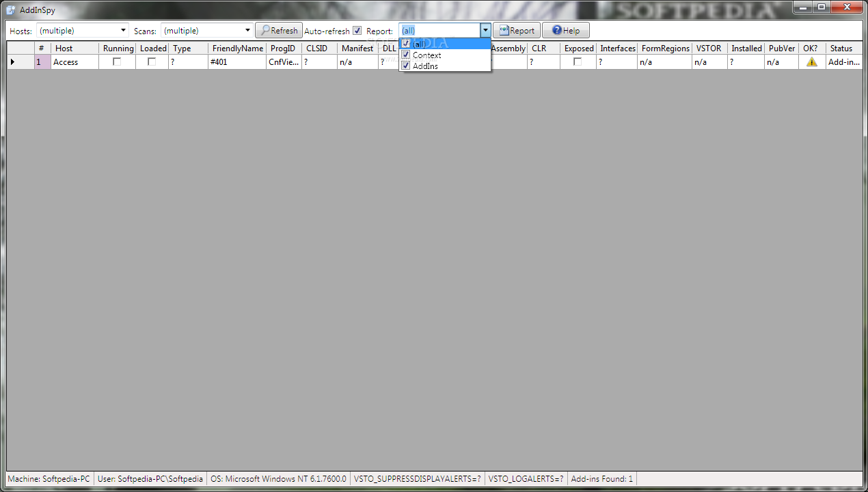
Task: Click the PubVer column header
Action: tap(781, 49)
